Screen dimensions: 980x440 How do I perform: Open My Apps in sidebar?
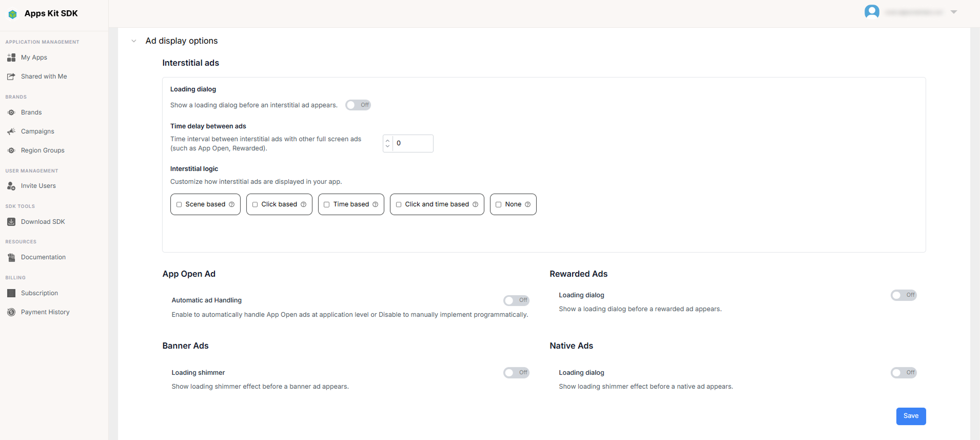coord(34,58)
